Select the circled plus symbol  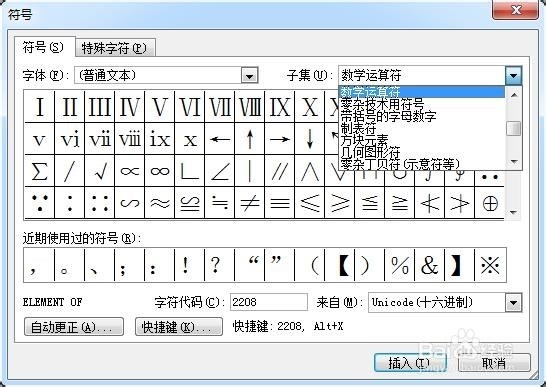(x=490, y=203)
